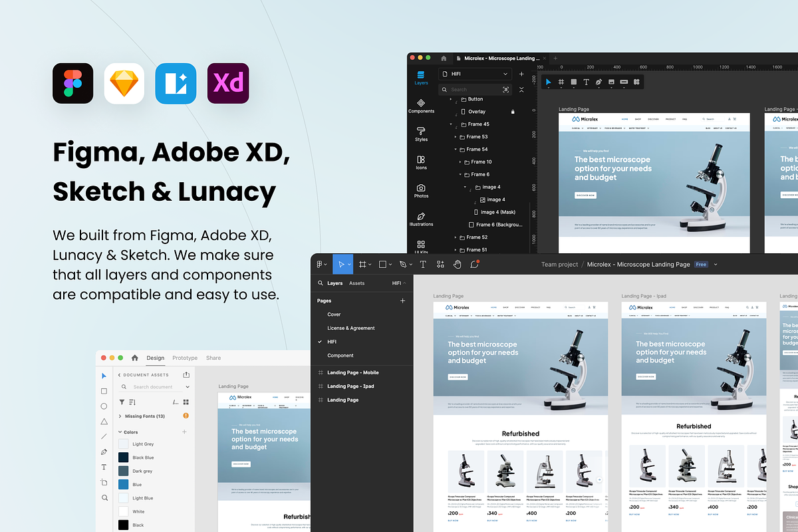Open License & Agreement page in Figma
This screenshot has width=798, height=532.
351,328
